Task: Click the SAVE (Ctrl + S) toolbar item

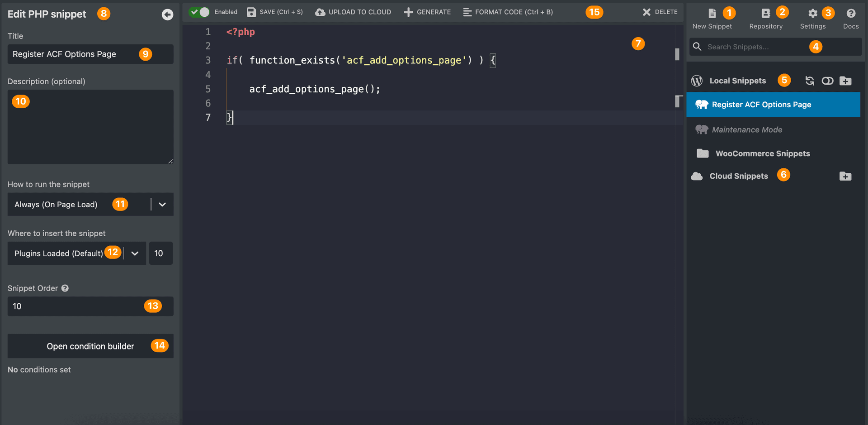Action: [x=275, y=12]
